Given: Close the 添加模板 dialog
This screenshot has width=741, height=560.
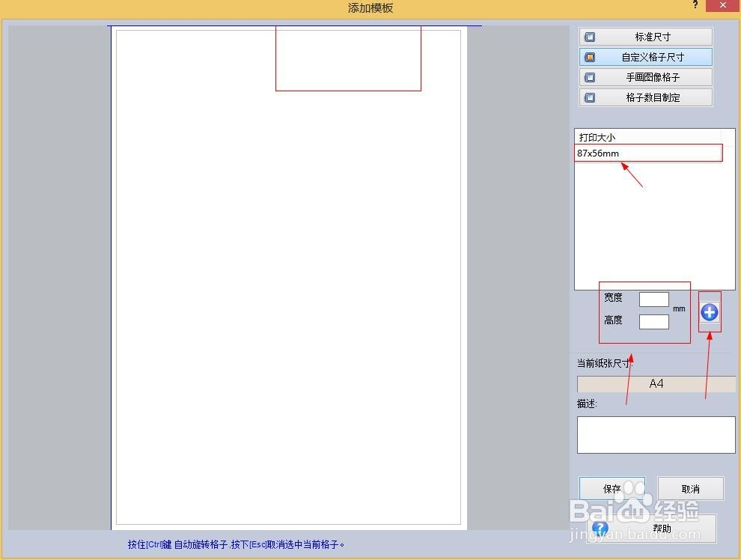Looking at the screenshot, I should (723, 5).
